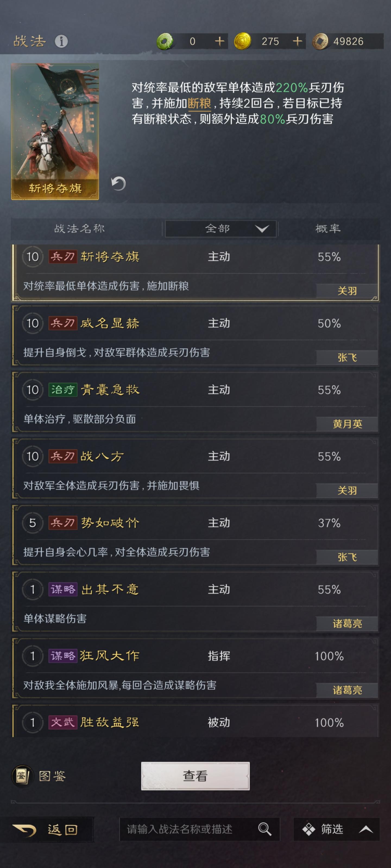Click the plus icon next to gold coins
This screenshot has height=868, width=391.
[x=297, y=41]
